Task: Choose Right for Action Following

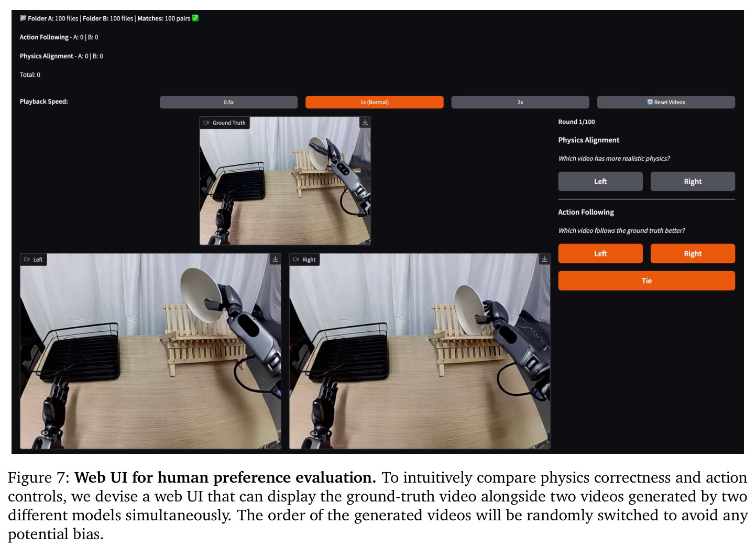Action: coord(693,254)
